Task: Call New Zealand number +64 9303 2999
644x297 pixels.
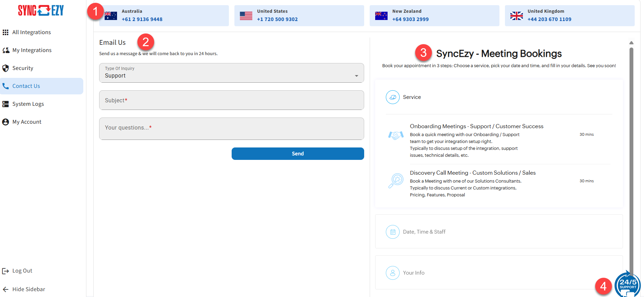Action: tap(411, 20)
